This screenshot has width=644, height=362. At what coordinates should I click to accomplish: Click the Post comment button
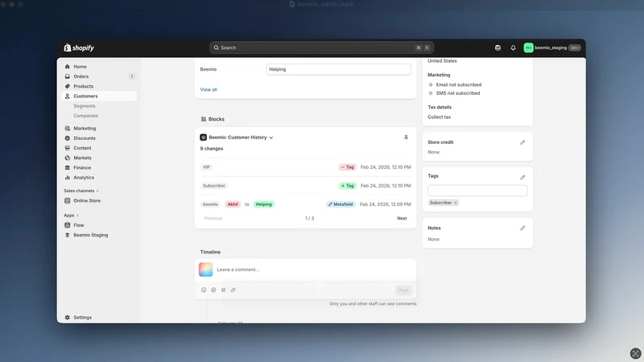point(403,290)
